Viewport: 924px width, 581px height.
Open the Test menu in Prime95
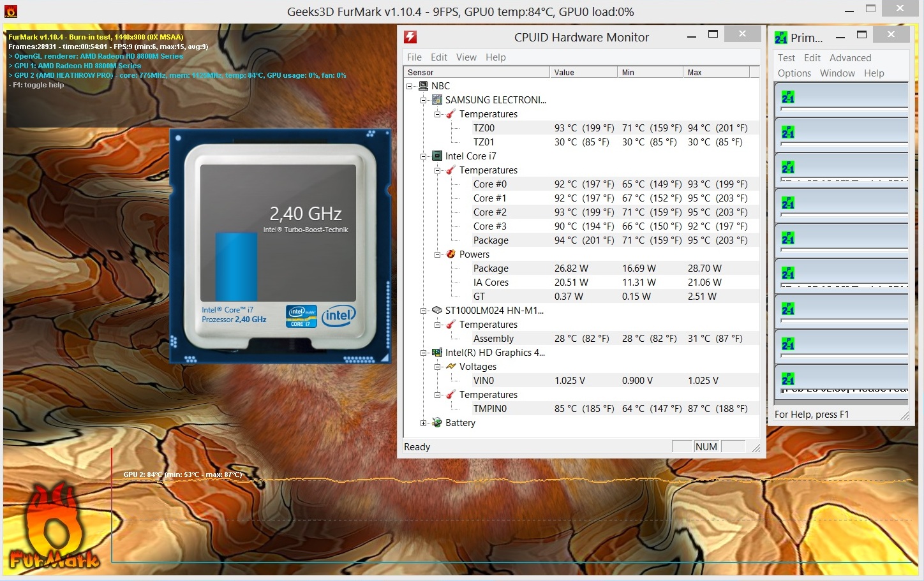pos(786,57)
